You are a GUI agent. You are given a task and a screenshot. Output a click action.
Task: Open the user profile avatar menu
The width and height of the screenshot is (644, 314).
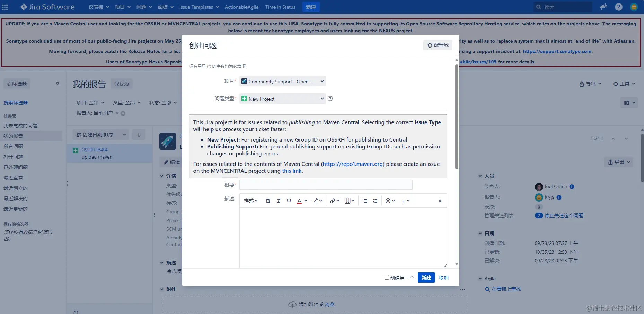634,7
